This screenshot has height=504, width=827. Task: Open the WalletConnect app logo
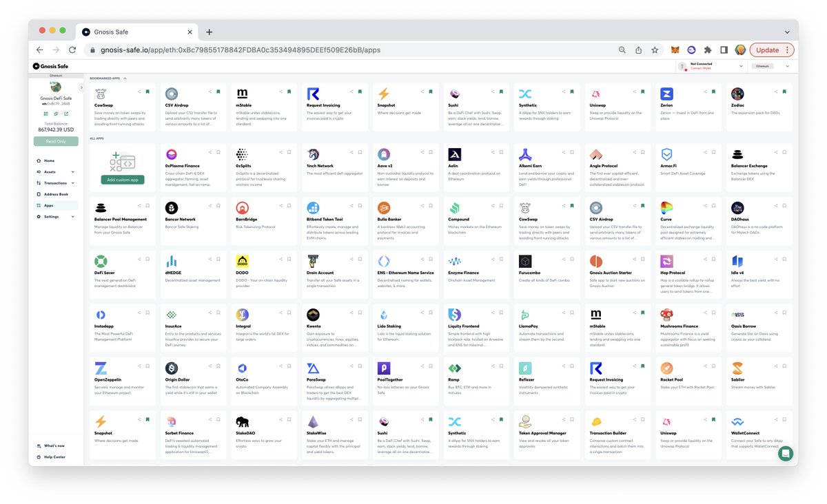pos(737,421)
